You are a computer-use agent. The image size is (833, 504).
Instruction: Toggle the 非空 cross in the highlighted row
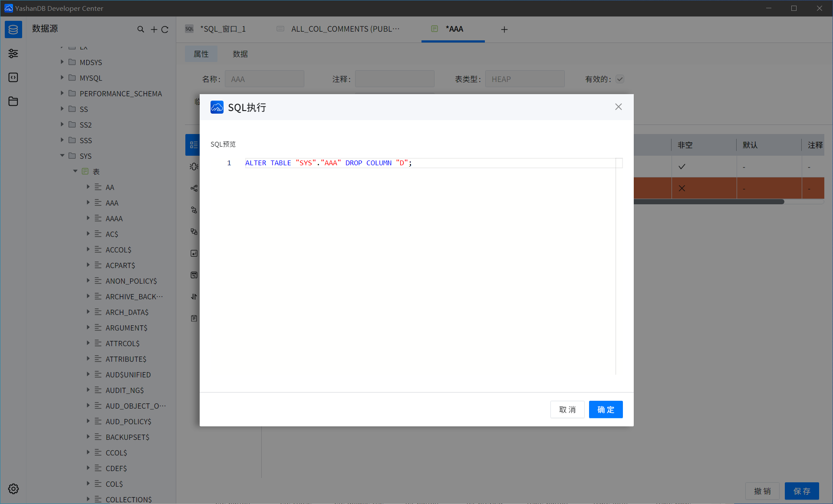(x=682, y=188)
